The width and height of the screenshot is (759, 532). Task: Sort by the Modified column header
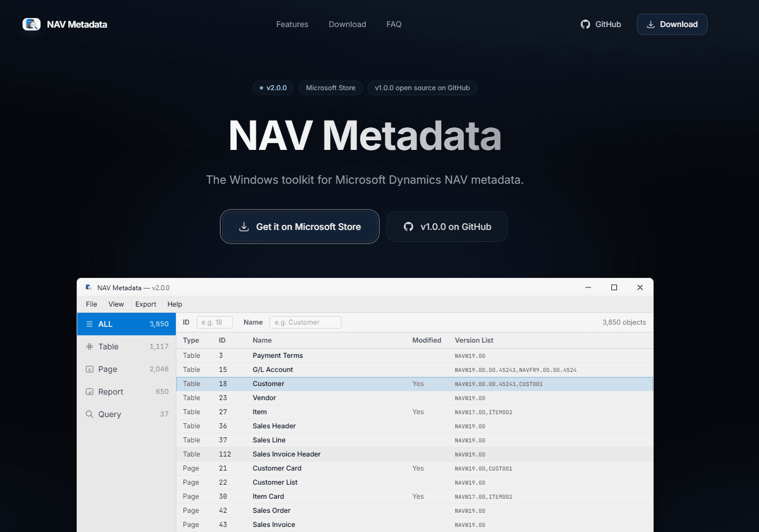(x=427, y=340)
